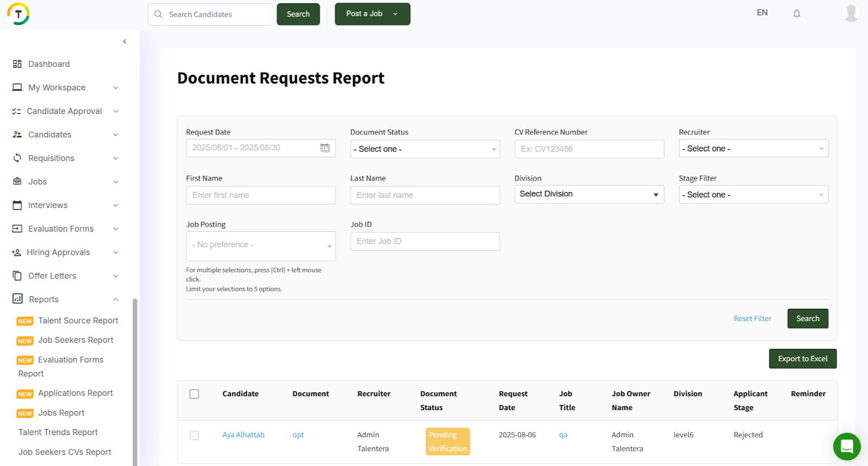Collapse the sidebar with the arrow icon
Screen dimensions: 868x466
click(x=125, y=42)
